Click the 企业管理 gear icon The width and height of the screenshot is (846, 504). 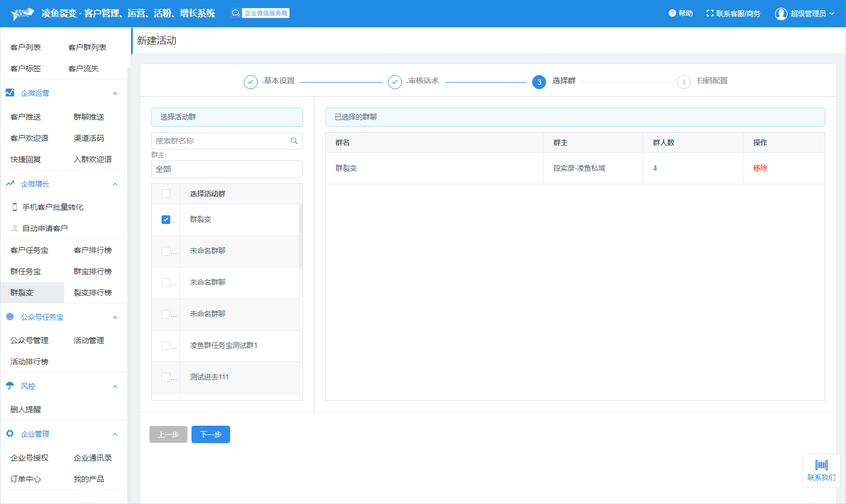(10, 433)
